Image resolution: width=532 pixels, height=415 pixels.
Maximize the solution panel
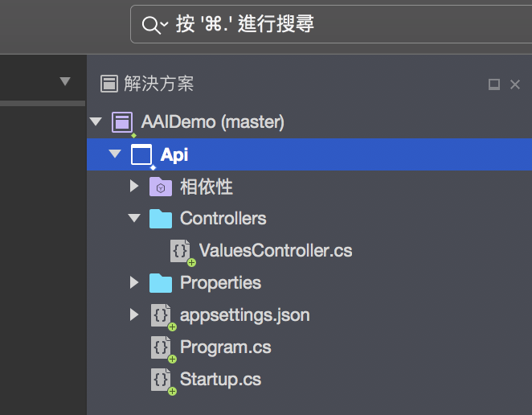[x=494, y=84]
